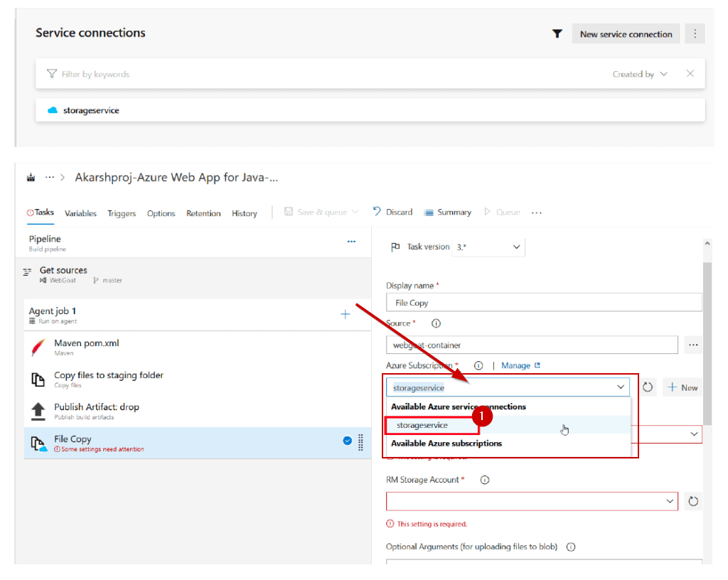Expand the Created by dropdown

click(641, 74)
